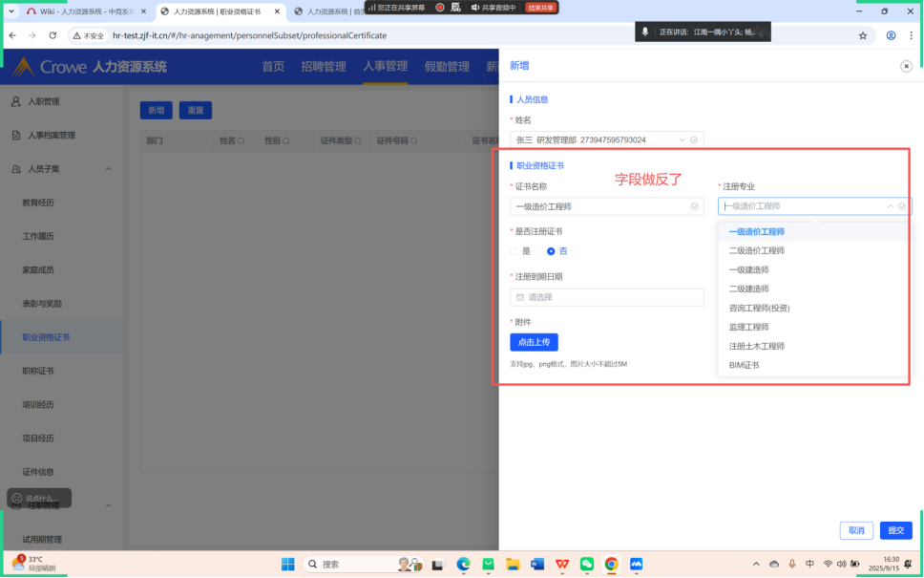Select 是 radio for 是否注册证书

coord(514,251)
